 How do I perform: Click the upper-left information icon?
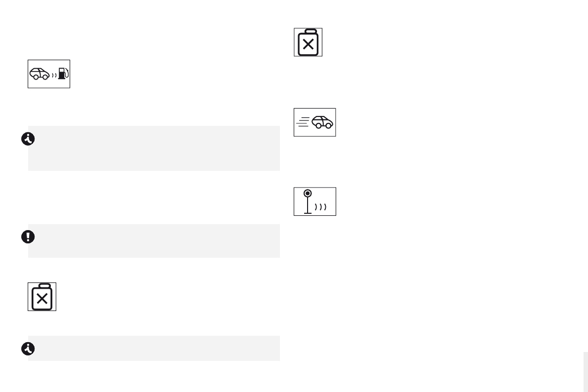tap(27, 140)
